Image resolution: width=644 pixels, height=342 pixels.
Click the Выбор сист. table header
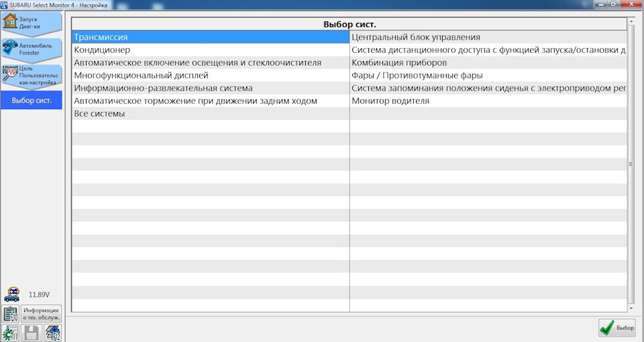click(350, 24)
